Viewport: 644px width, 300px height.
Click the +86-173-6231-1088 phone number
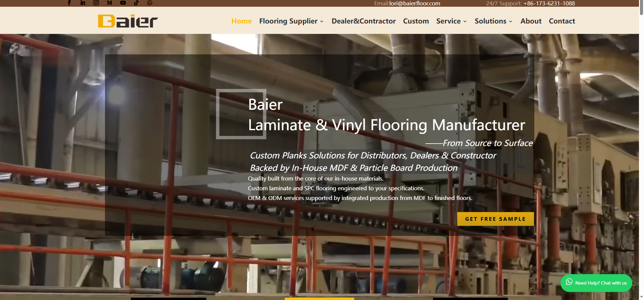tap(549, 3)
